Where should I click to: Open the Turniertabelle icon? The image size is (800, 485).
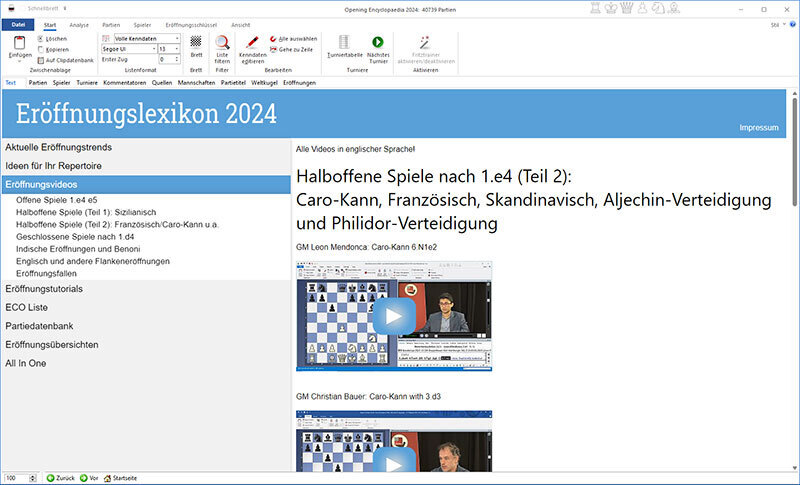tap(344, 42)
